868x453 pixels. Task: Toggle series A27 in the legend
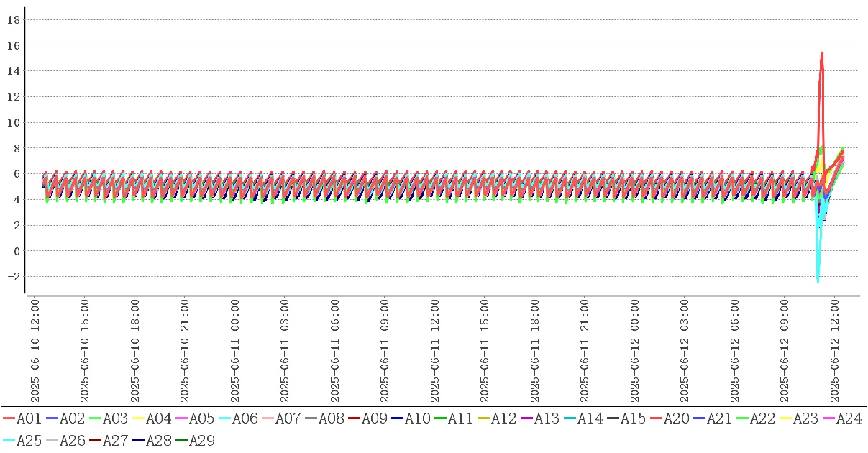(x=115, y=440)
